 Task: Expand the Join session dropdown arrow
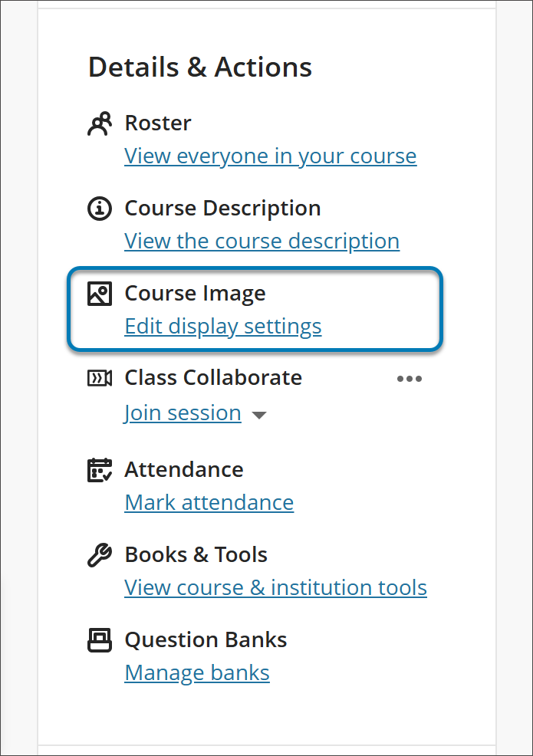260,414
